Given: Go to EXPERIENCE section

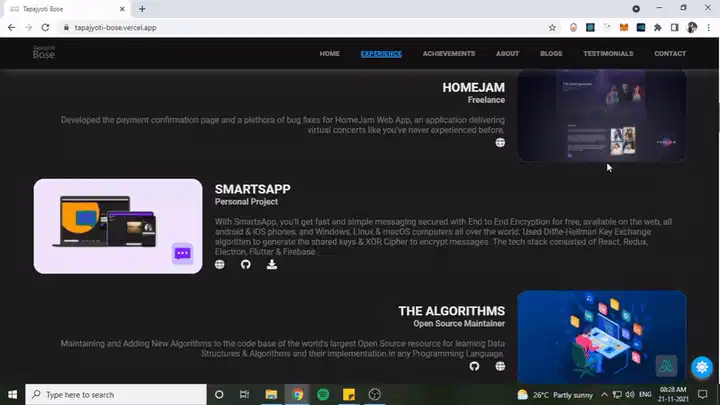Looking at the screenshot, I should click(x=381, y=54).
